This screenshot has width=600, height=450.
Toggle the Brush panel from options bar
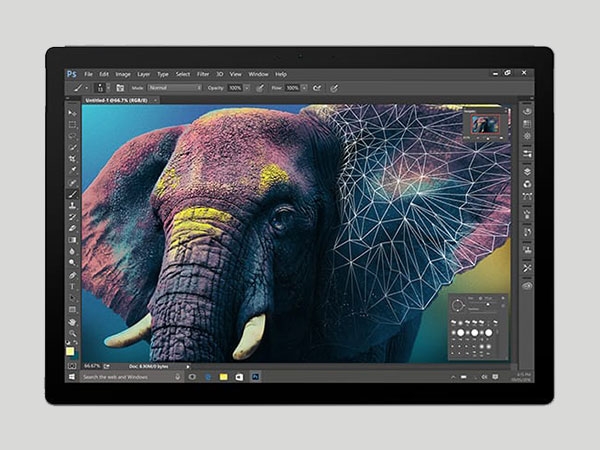[120, 88]
